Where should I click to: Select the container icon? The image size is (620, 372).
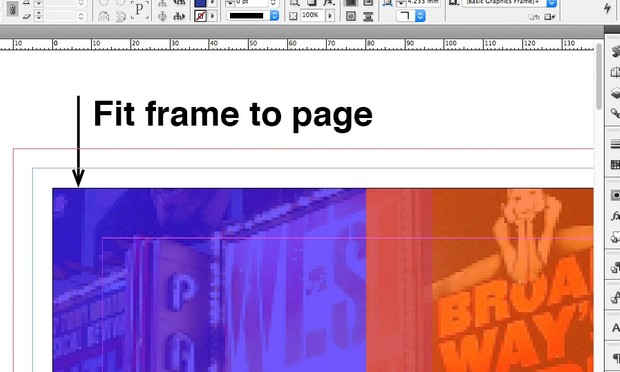pos(162,4)
